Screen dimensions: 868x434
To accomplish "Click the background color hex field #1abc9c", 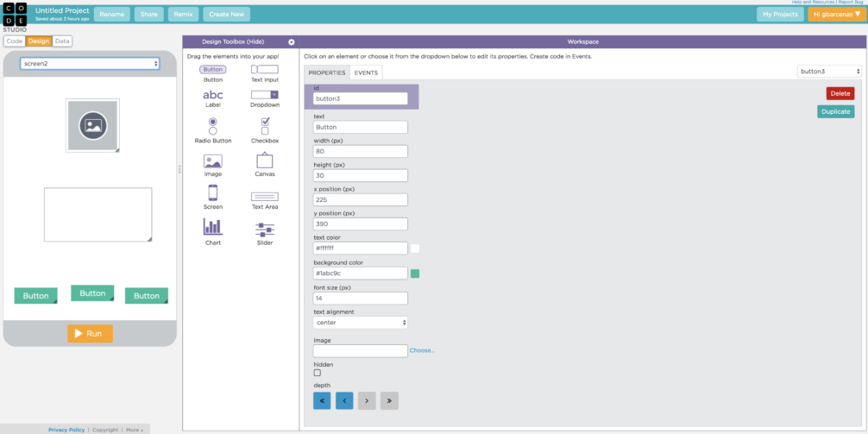I will 361,274.
